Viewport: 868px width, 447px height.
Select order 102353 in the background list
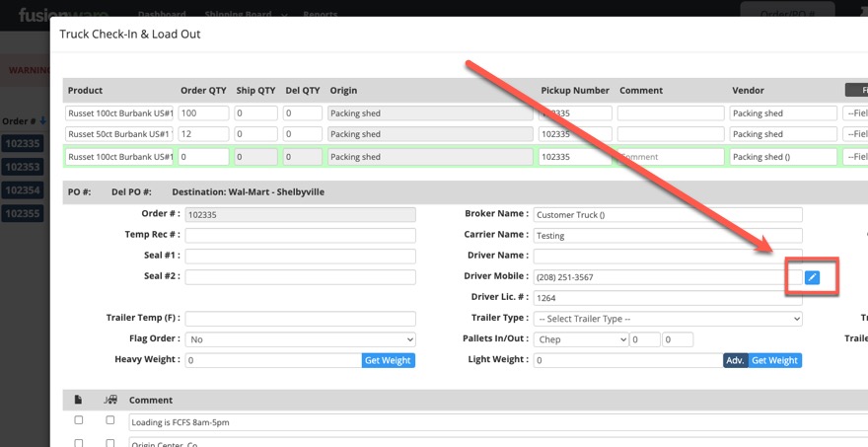22,167
